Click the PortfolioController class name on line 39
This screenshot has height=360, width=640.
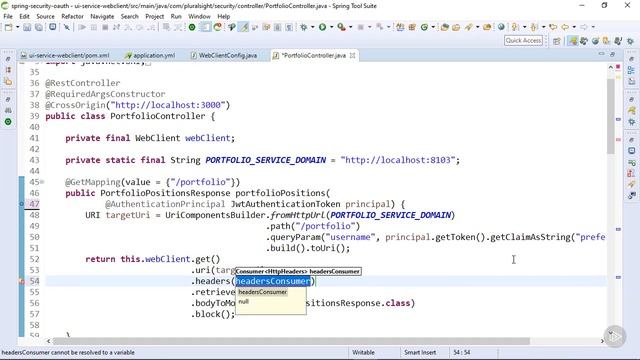[158, 116]
